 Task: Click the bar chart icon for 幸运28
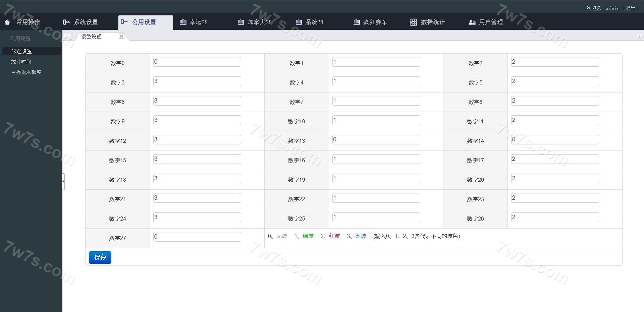183,22
